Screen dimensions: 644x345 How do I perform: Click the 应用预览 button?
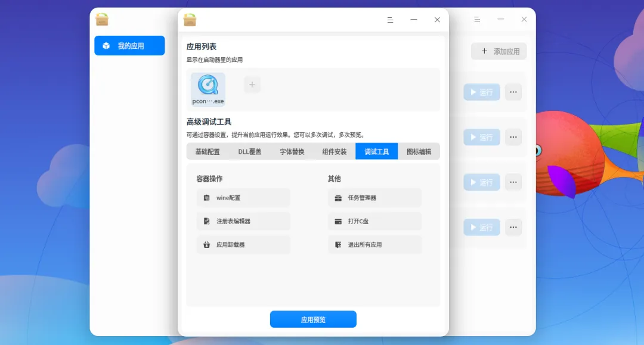click(x=313, y=319)
